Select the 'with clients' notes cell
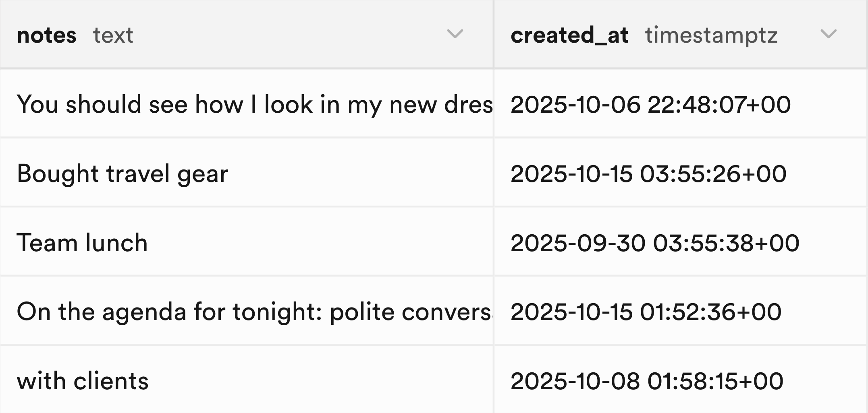This screenshot has height=413, width=868. coord(83,381)
